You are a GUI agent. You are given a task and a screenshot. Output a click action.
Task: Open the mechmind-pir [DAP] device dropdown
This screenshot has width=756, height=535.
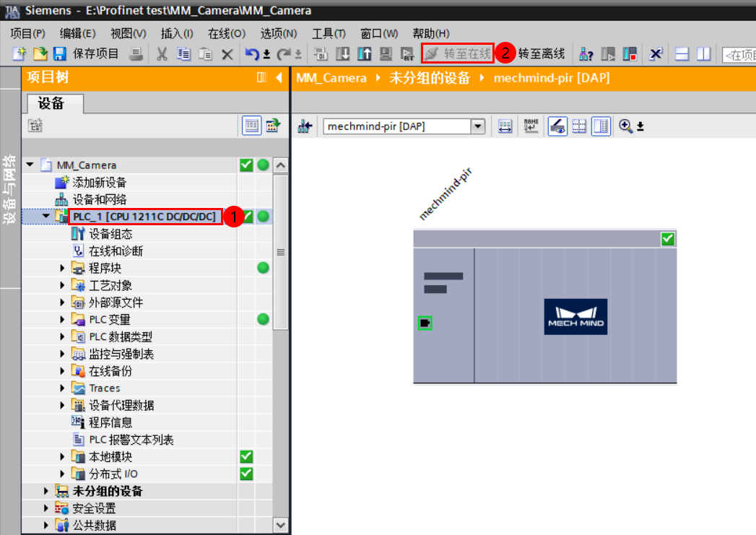477,126
